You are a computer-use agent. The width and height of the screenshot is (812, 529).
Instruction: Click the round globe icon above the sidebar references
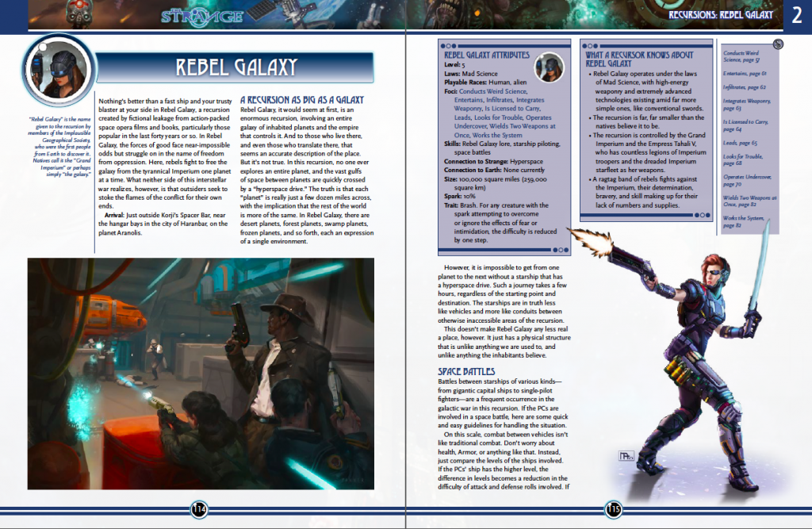coord(778,44)
